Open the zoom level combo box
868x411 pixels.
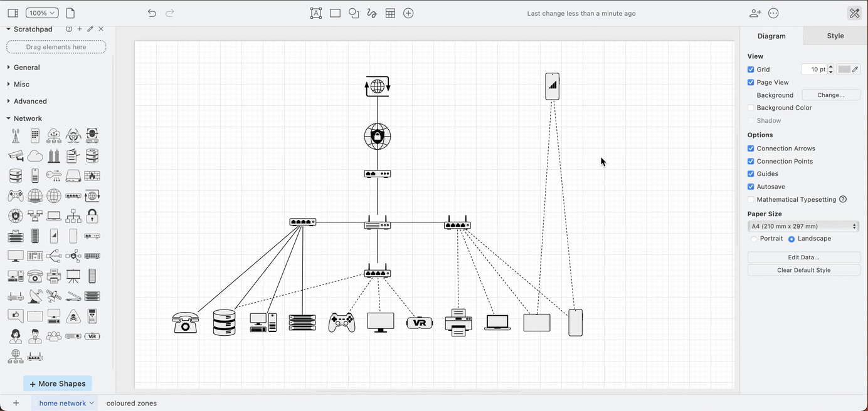41,13
